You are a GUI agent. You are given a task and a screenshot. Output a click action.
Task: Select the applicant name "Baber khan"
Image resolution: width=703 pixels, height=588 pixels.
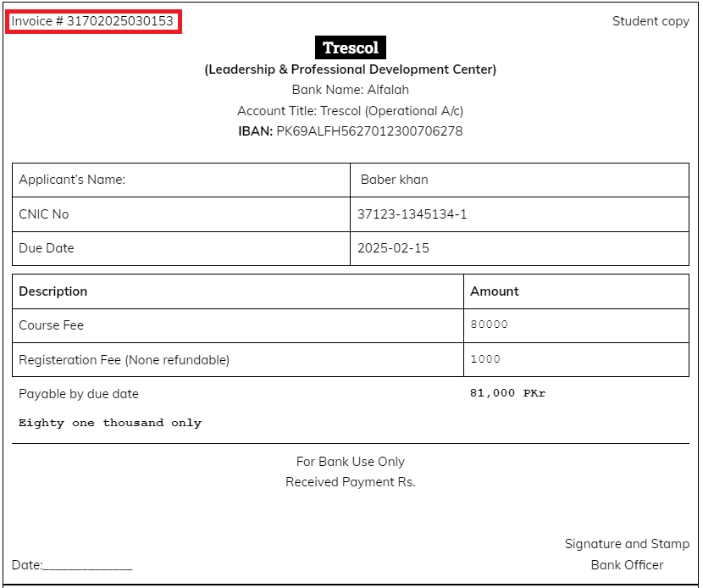coord(394,180)
